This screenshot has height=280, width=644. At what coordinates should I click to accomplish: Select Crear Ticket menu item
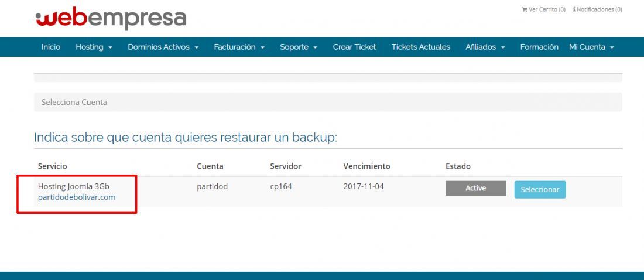(354, 47)
